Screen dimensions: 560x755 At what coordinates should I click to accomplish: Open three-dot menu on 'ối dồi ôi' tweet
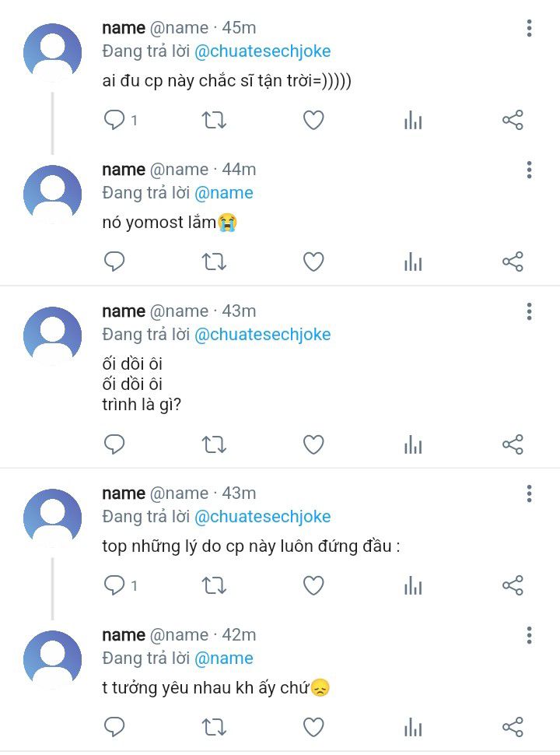click(x=529, y=311)
